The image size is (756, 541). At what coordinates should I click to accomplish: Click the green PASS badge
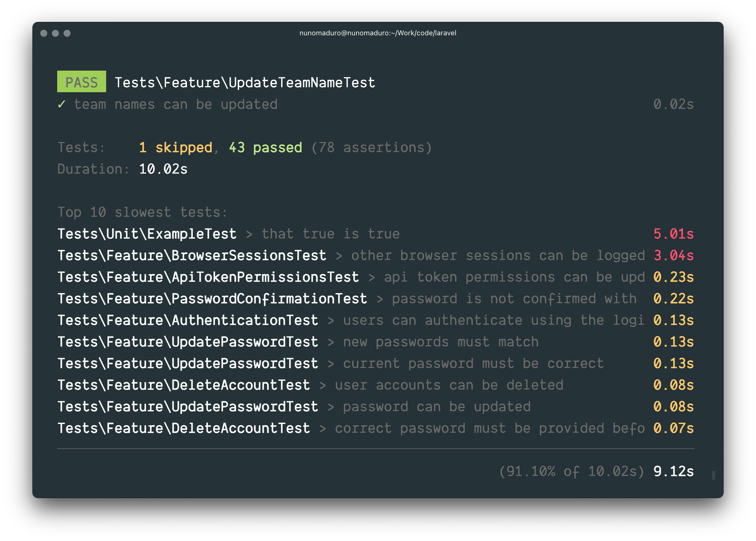82,82
